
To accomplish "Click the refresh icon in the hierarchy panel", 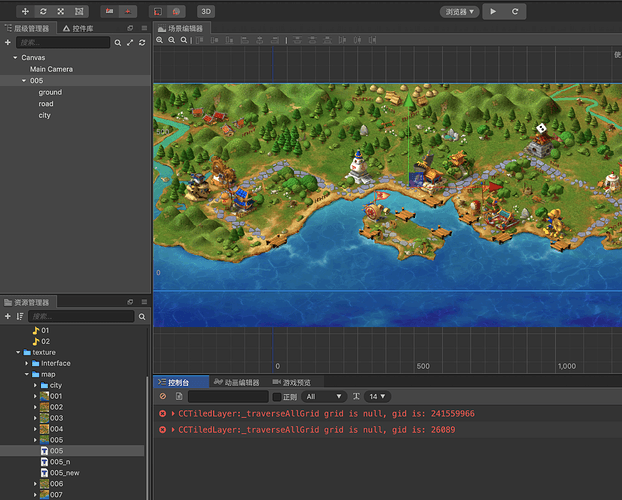I will tap(142, 43).
